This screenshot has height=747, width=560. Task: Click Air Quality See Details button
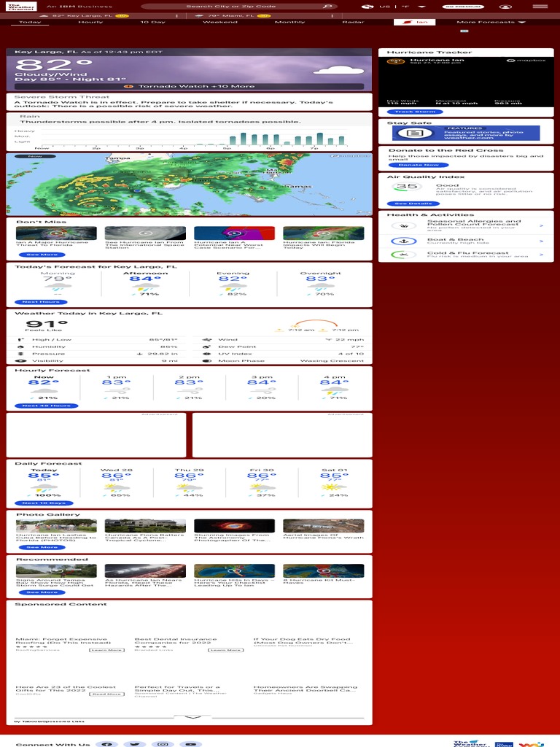(x=413, y=204)
